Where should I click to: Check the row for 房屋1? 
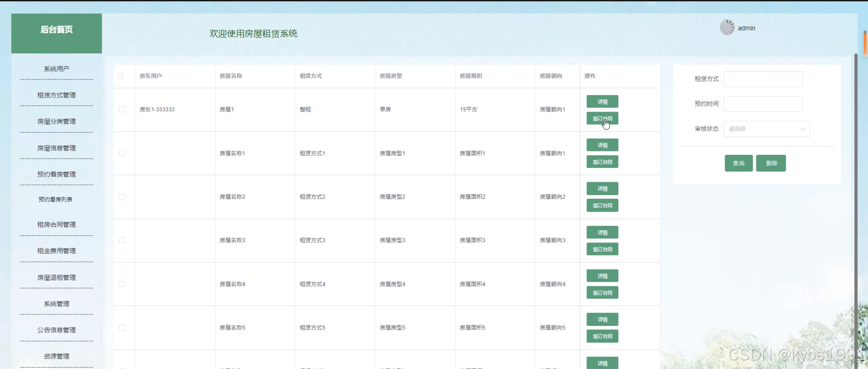pos(122,109)
